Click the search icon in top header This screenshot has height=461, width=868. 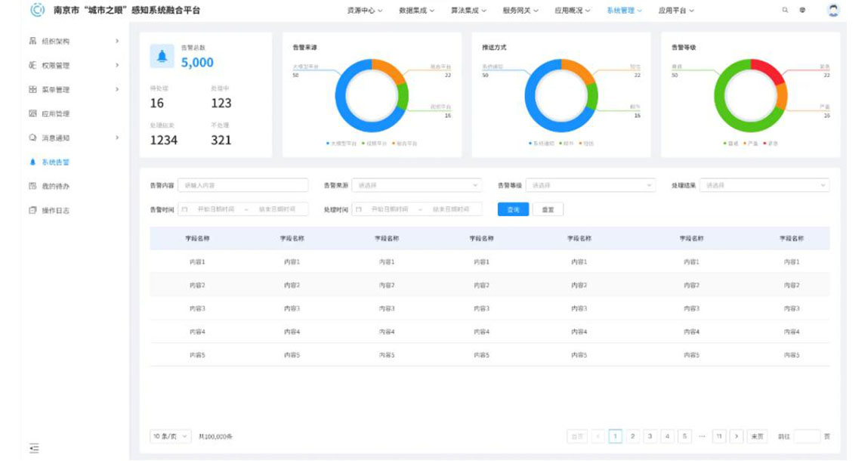[x=785, y=11]
